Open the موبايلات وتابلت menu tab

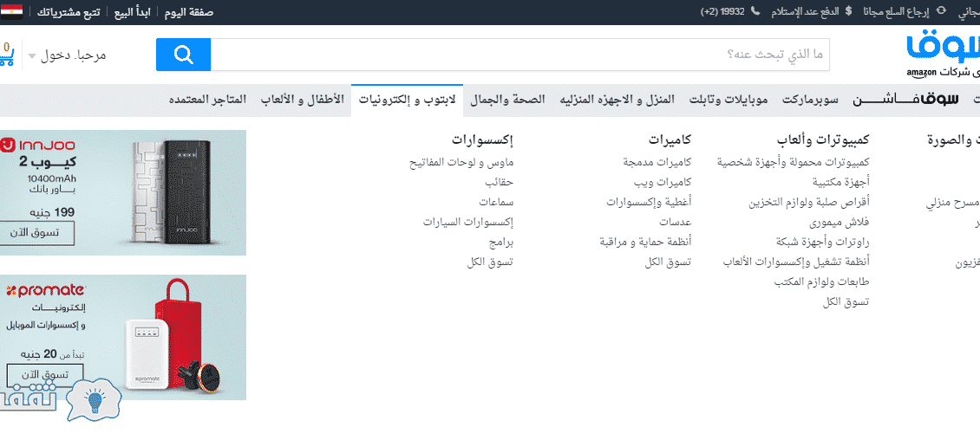(x=728, y=100)
